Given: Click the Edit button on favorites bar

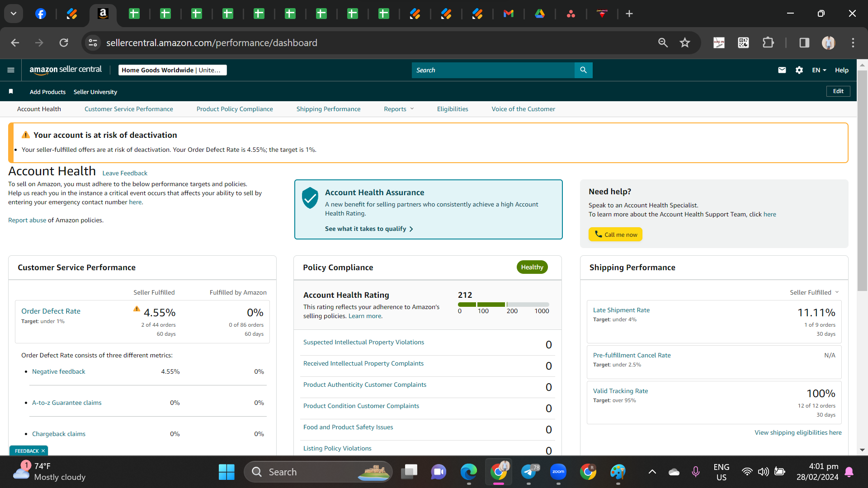Looking at the screenshot, I should coord(838,91).
